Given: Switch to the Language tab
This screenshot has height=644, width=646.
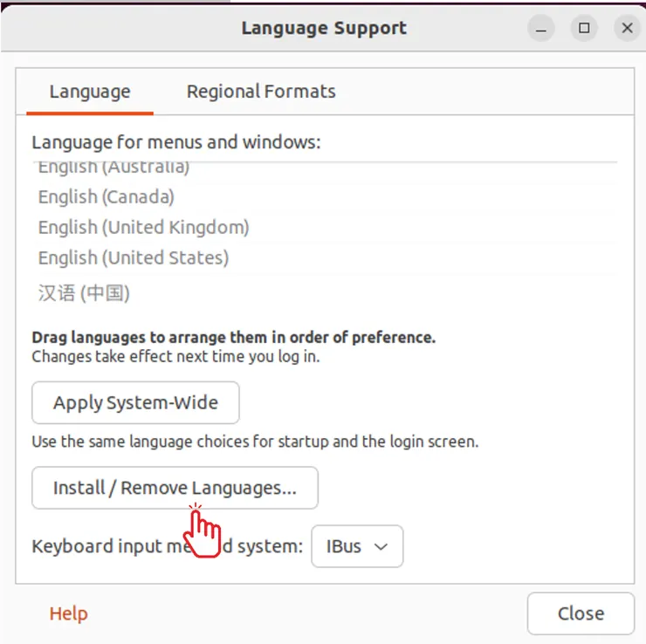Looking at the screenshot, I should pyautogui.click(x=90, y=92).
